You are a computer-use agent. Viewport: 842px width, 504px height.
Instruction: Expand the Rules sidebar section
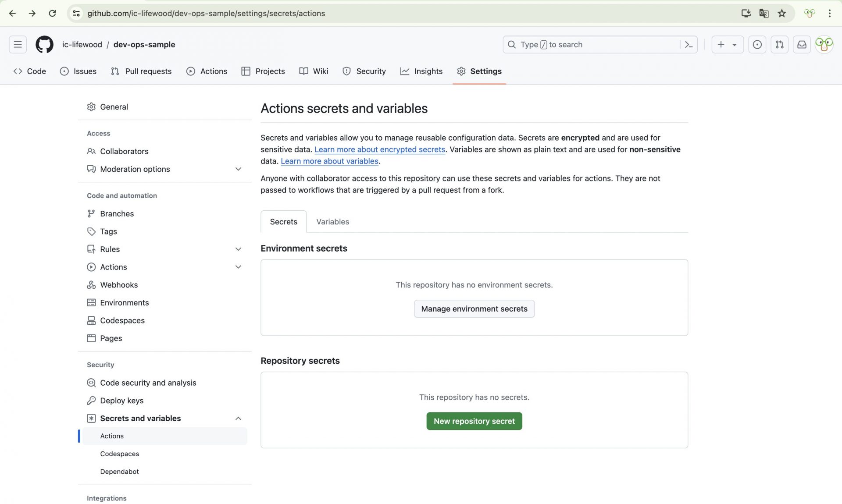click(x=238, y=249)
